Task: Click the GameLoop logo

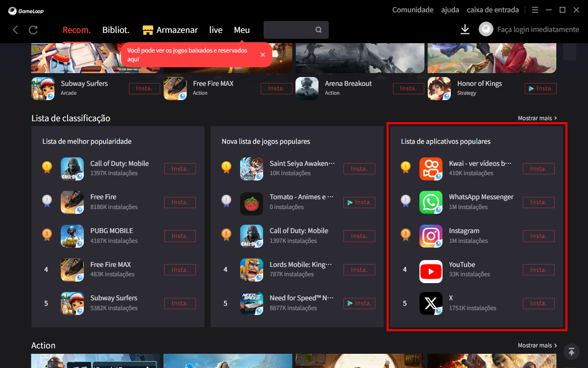Action: click(x=26, y=11)
